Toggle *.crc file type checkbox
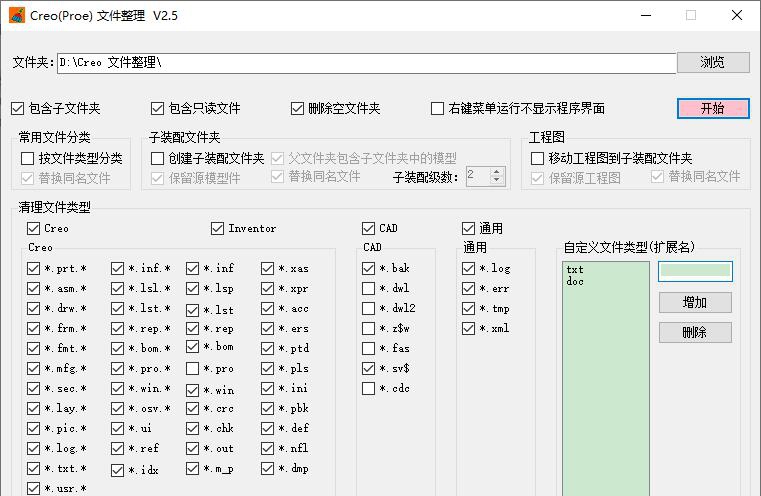Image resolution: width=761 pixels, height=496 pixels. click(x=193, y=408)
